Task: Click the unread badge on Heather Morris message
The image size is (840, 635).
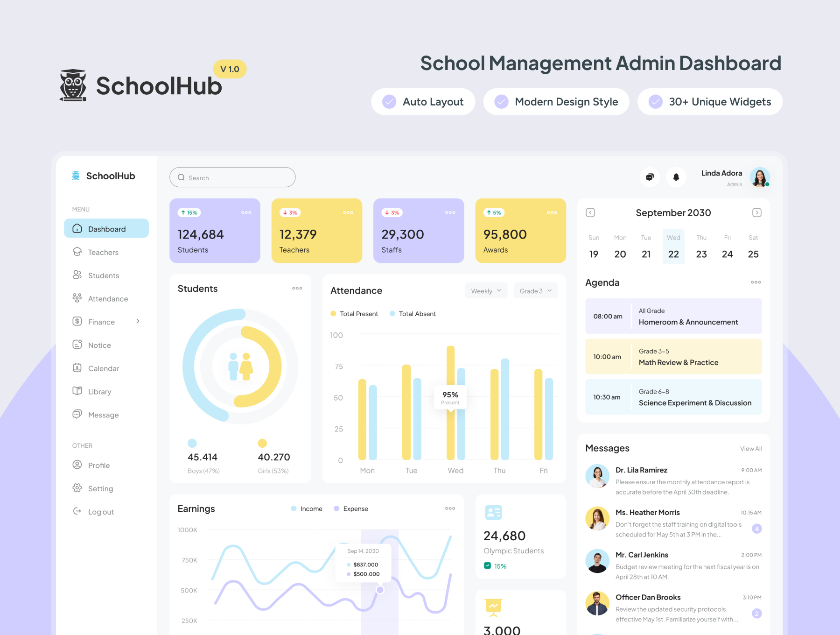Action: [x=757, y=529]
